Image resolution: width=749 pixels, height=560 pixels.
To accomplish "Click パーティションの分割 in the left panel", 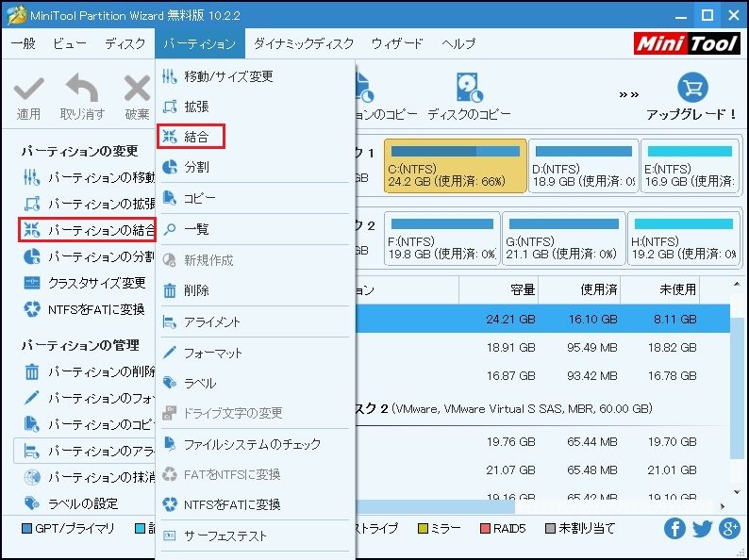I will pyautogui.click(x=89, y=256).
